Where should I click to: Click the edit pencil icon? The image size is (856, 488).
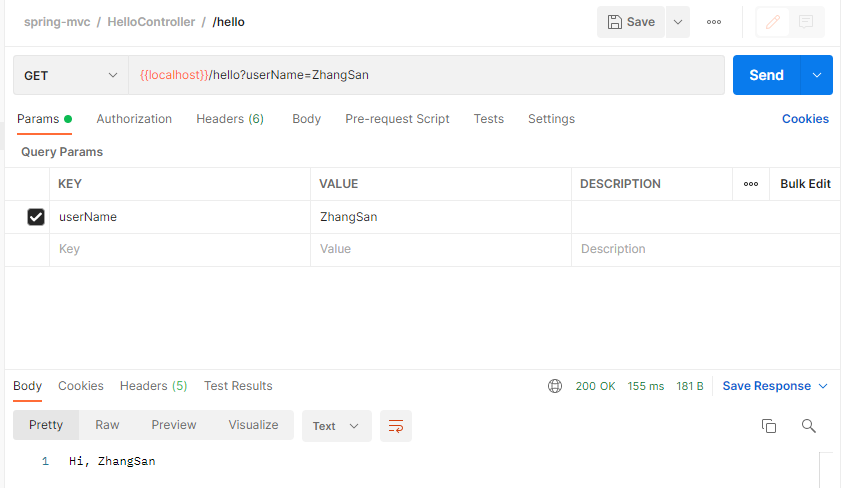772,22
